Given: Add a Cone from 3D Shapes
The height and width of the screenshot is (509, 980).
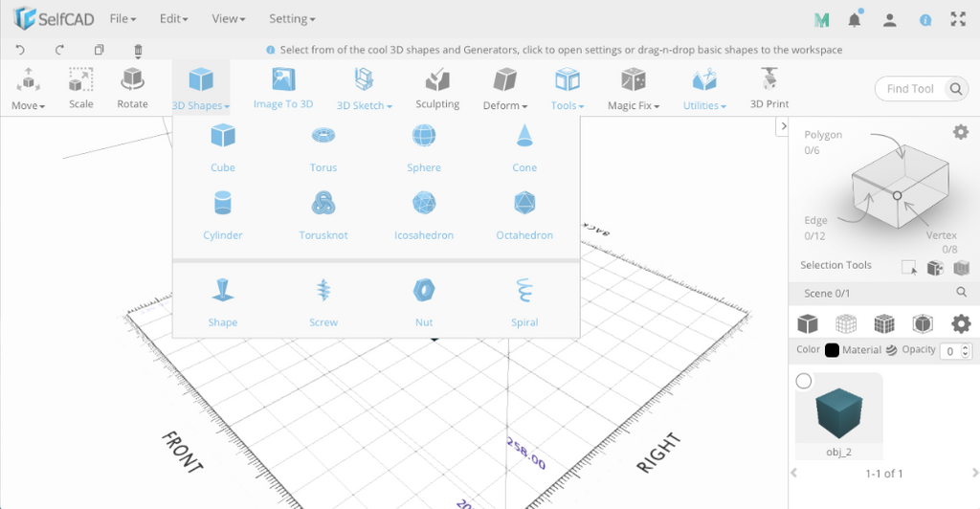Looking at the screenshot, I should (524, 147).
